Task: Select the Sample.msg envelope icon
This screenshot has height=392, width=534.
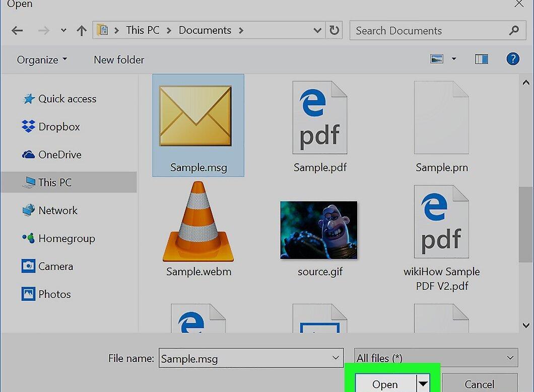Action: (195, 116)
